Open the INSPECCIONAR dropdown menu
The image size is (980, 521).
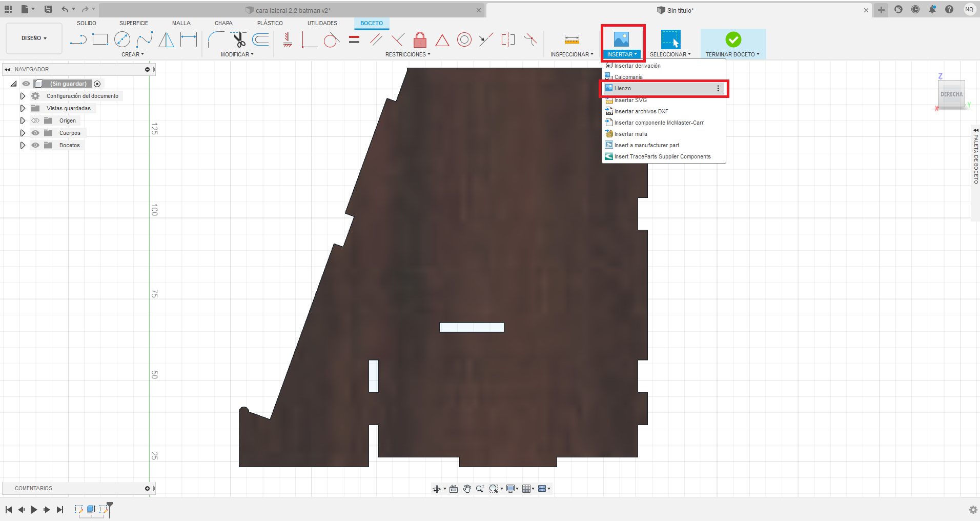coord(572,54)
